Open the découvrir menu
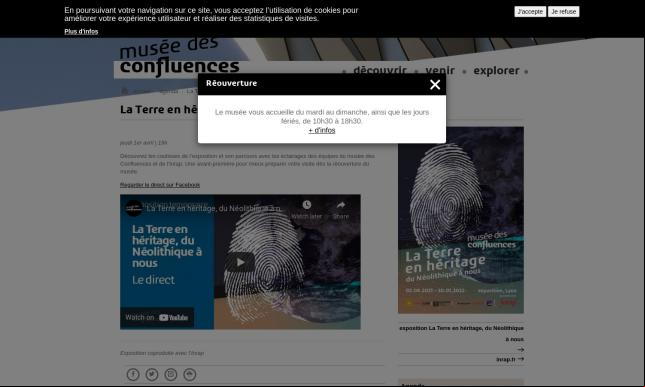645x387 pixels. point(380,71)
